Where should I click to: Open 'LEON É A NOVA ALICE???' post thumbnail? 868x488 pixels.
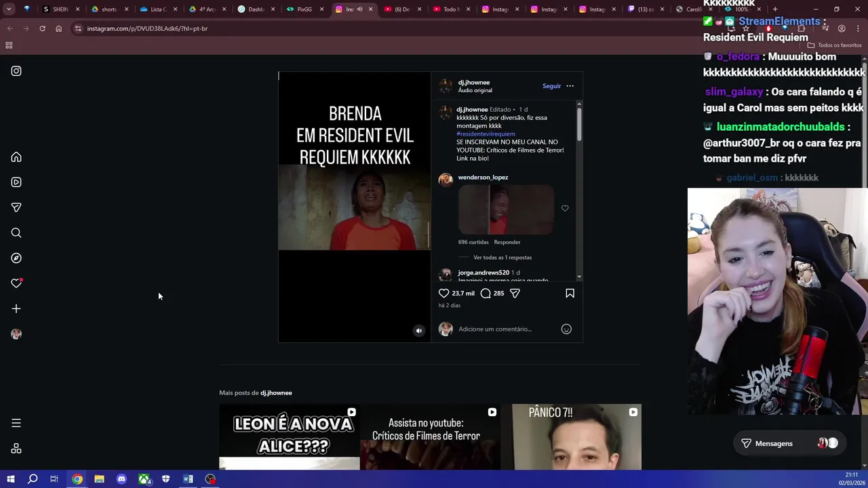pos(289,437)
